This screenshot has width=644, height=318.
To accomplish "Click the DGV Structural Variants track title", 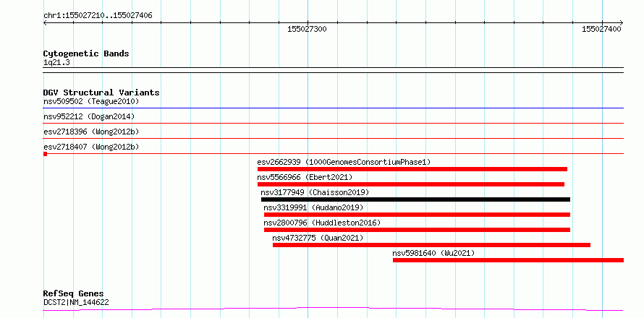I will (101, 93).
